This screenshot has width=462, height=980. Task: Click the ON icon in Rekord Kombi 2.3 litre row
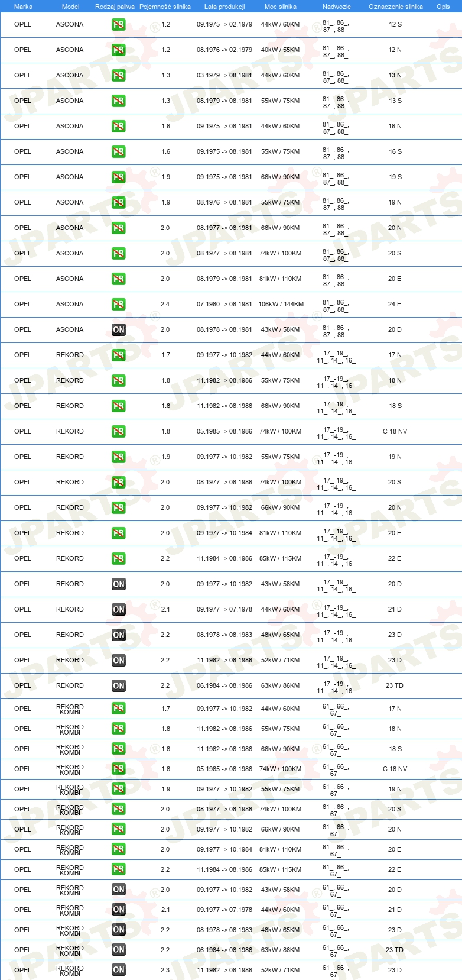pyautogui.click(x=119, y=970)
